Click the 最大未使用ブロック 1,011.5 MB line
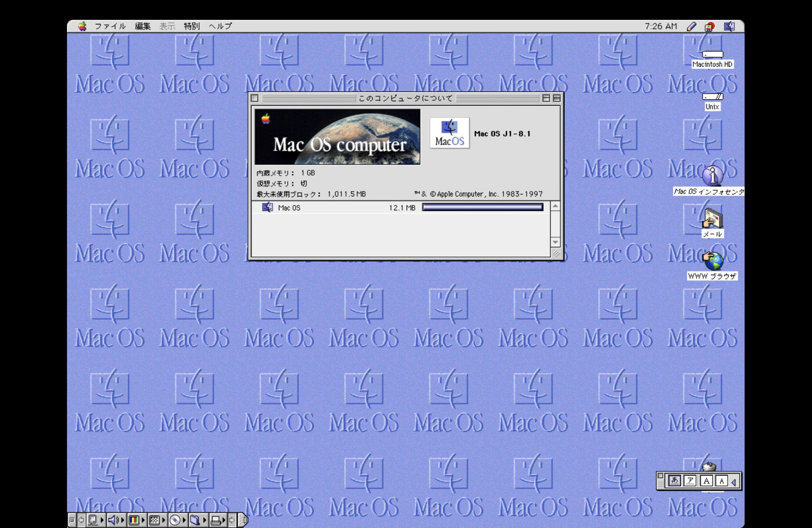The width and height of the screenshot is (812, 528). click(311, 194)
